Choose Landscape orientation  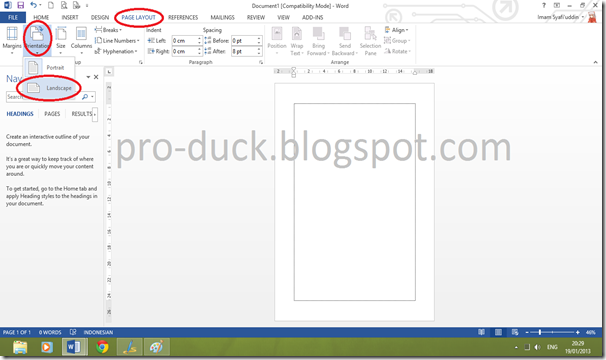pyautogui.click(x=48, y=88)
